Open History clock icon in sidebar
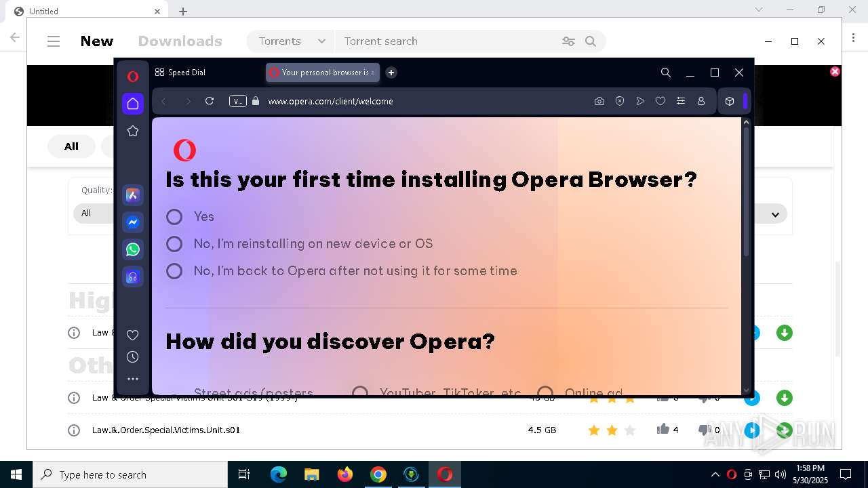Screen dimensions: 868x488 pyautogui.click(x=133, y=357)
